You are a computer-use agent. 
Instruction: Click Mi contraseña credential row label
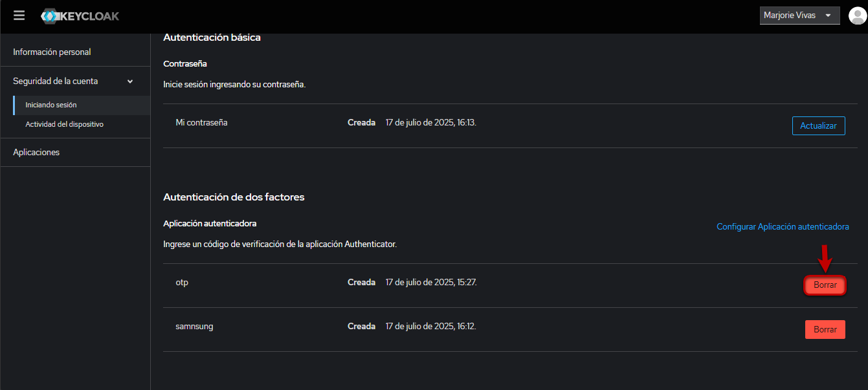pos(201,122)
